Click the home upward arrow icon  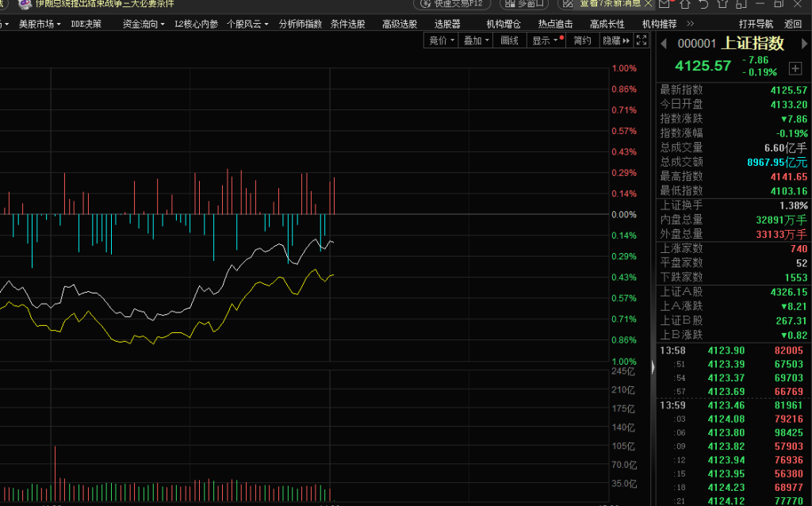coord(685,4)
